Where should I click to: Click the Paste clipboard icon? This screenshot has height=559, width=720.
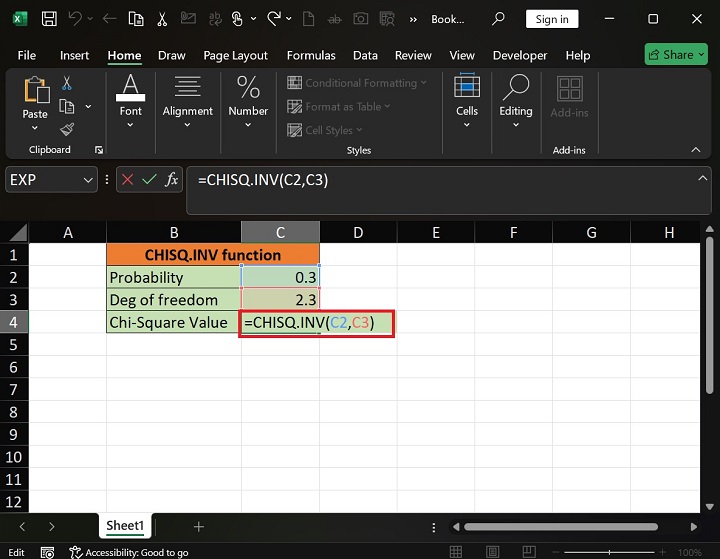(x=35, y=98)
